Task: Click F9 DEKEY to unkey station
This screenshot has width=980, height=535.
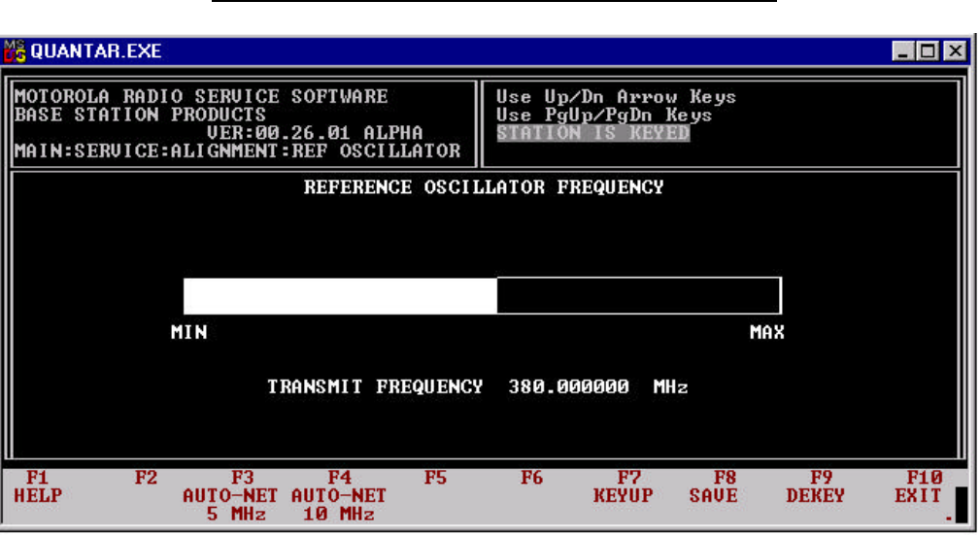Action: pyautogui.click(x=816, y=486)
